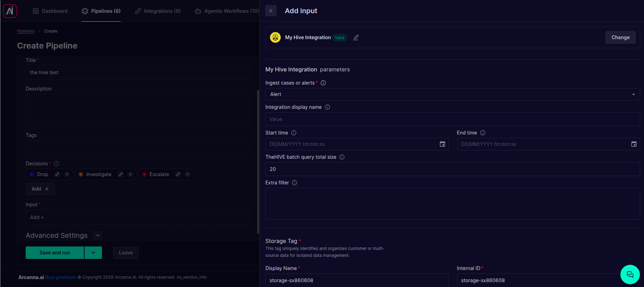Viewport: 644px width, 287px height.
Task: Focus the pipeline Title field
Action: 137,72
